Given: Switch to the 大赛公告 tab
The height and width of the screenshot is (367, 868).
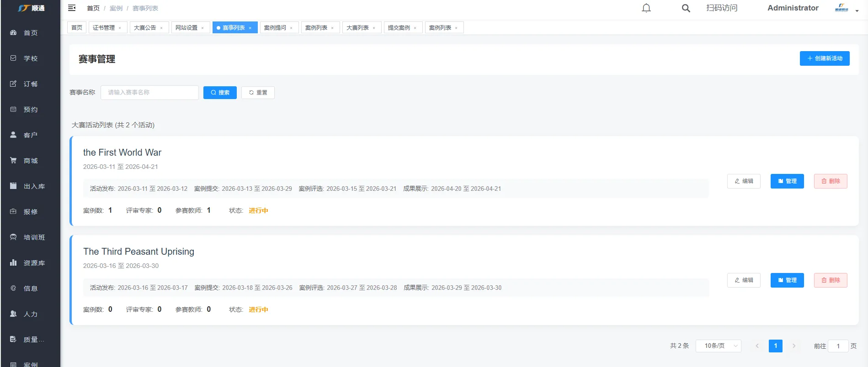Looking at the screenshot, I should pyautogui.click(x=145, y=28).
